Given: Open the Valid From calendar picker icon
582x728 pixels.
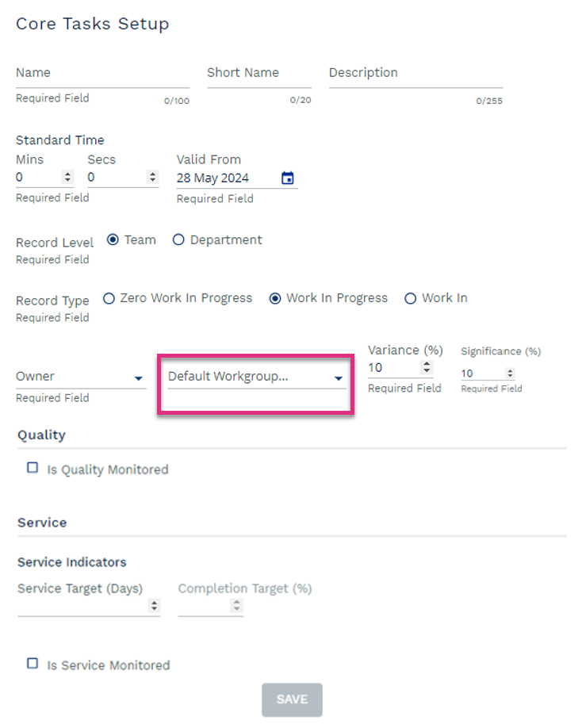Looking at the screenshot, I should [x=288, y=178].
